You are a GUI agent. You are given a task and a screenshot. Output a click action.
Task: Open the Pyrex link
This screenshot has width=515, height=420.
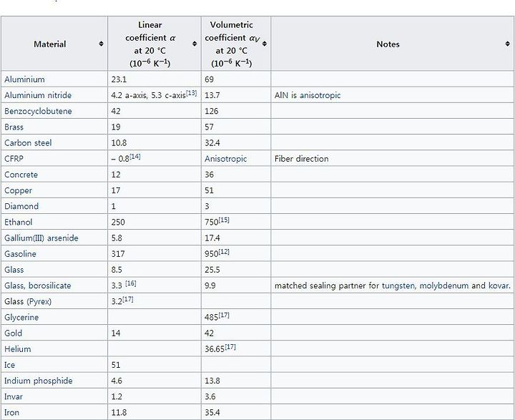click(x=39, y=302)
